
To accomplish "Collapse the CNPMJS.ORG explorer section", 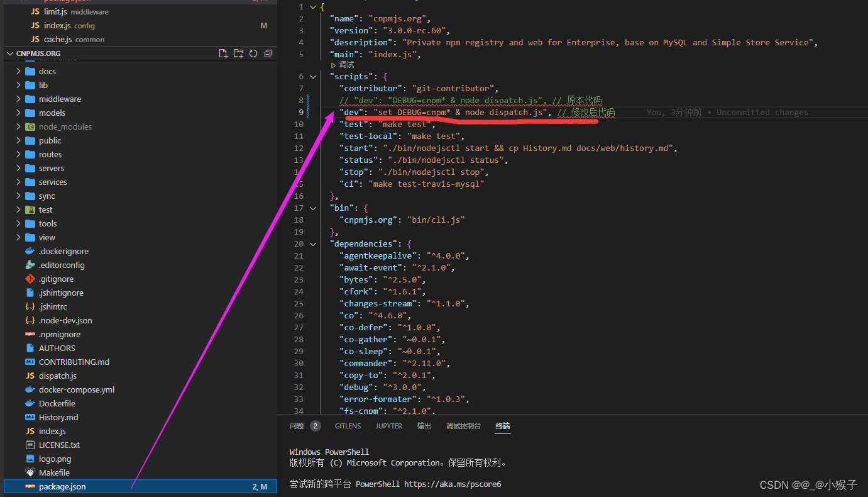I will click(10, 53).
